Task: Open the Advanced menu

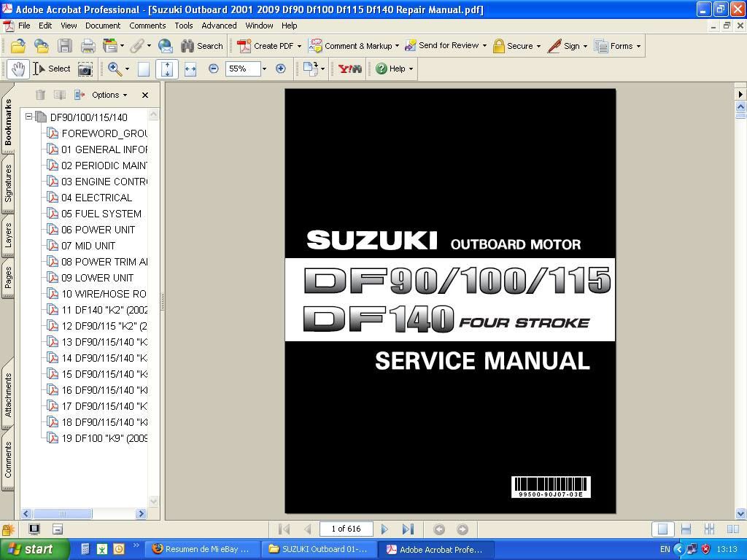Action: (x=219, y=26)
